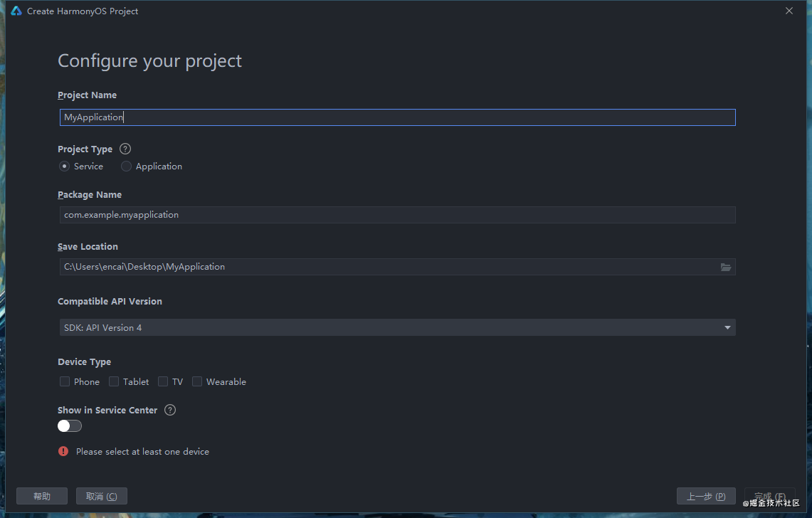The height and width of the screenshot is (518, 812).
Task: Click the 'Project Type' label
Action: (85, 149)
